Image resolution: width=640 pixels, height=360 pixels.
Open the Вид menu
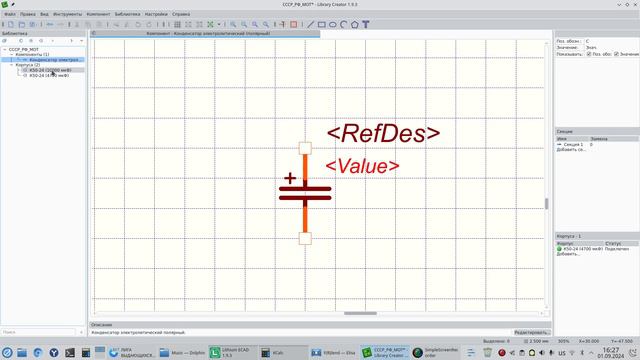coord(44,14)
